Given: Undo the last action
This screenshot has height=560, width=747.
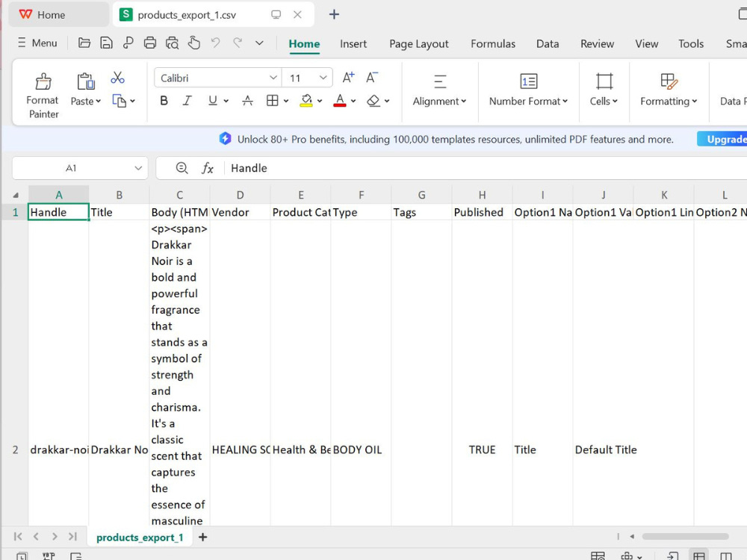Looking at the screenshot, I should [x=216, y=43].
